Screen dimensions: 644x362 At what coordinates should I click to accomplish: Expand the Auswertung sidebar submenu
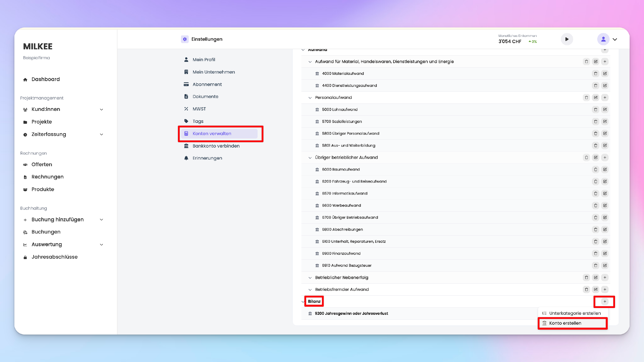[102, 244]
